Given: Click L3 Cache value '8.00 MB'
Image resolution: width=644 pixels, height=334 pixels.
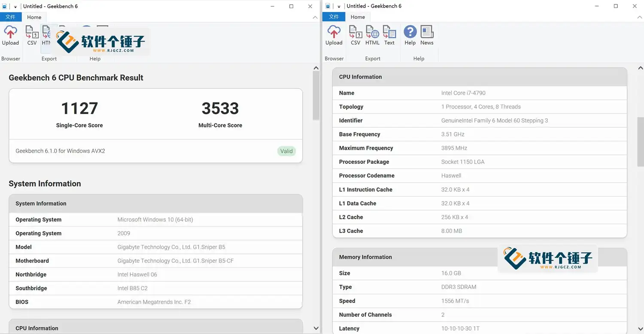Looking at the screenshot, I should click(x=452, y=231).
